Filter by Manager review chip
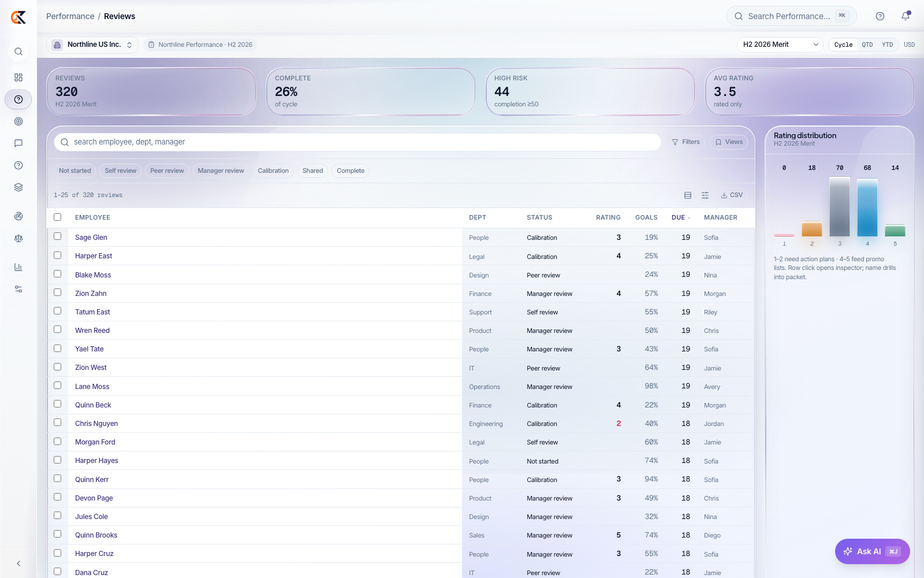924x578 pixels. pyautogui.click(x=221, y=171)
